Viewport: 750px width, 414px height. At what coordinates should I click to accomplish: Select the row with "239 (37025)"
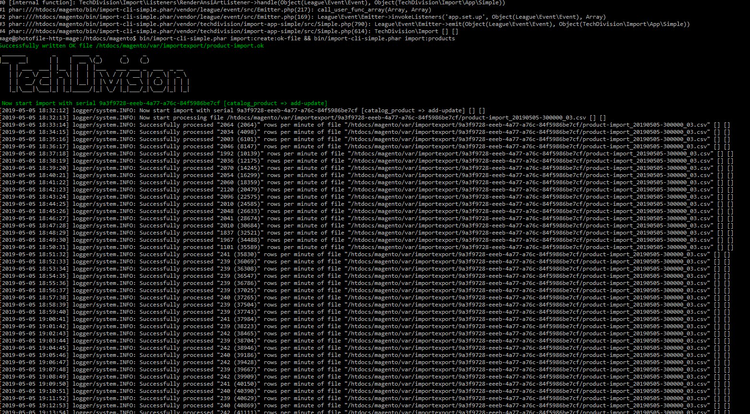[365, 290]
